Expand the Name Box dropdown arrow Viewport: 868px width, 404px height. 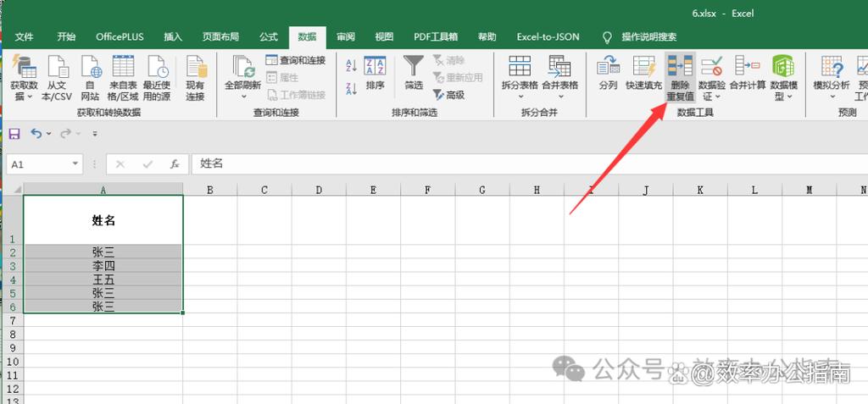[75, 164]
